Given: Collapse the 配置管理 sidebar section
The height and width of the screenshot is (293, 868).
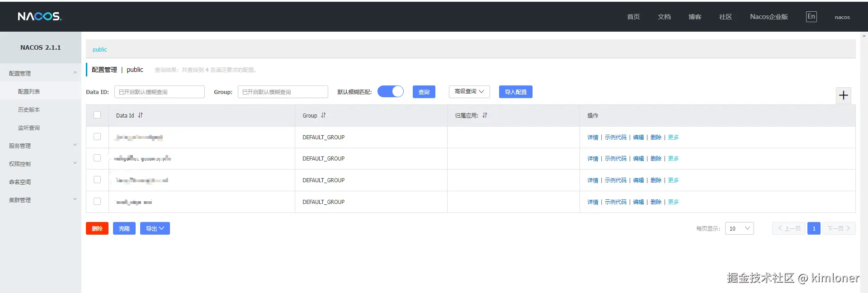Looking at the screenshot, I should pos(41,73).
